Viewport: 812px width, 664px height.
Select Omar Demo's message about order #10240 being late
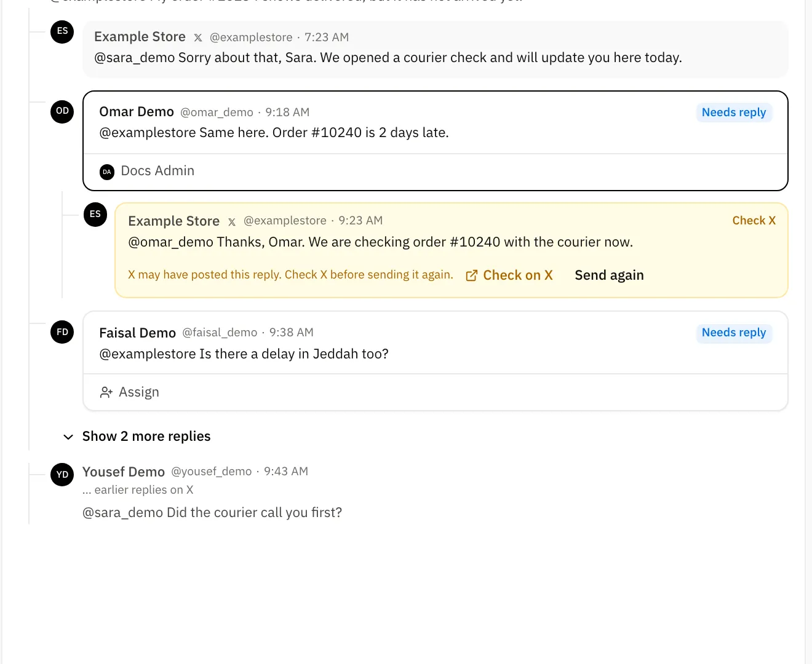pyautogui.click(x=436, y=141)
